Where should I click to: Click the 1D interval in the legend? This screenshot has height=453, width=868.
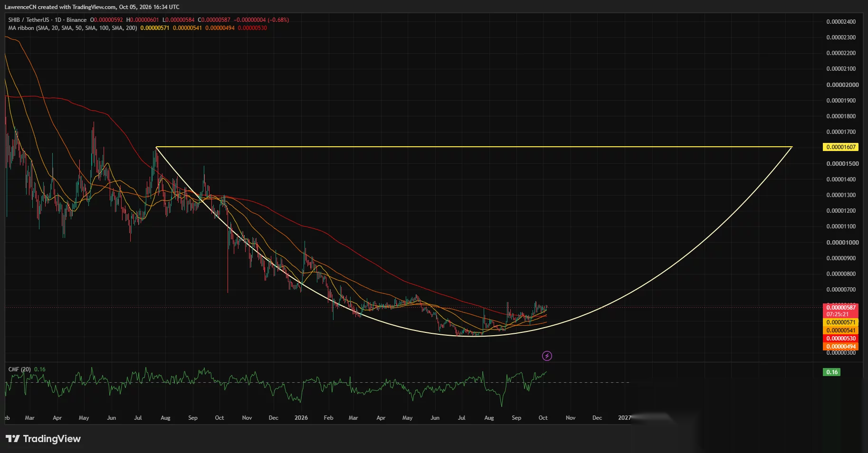tap(58, 20)
